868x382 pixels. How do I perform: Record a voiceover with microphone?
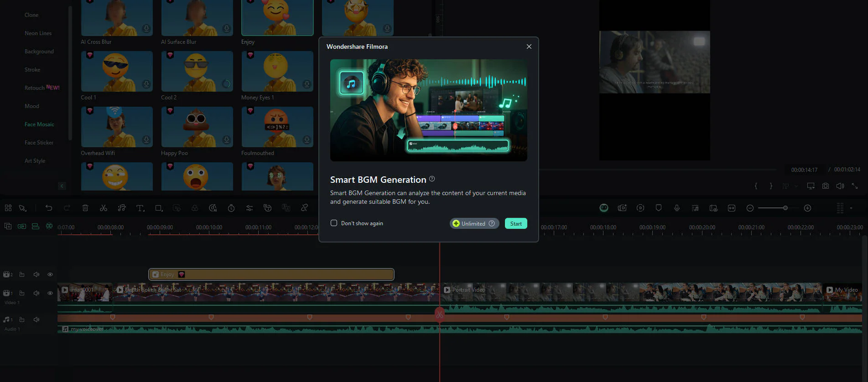click(x=677, y=208)
